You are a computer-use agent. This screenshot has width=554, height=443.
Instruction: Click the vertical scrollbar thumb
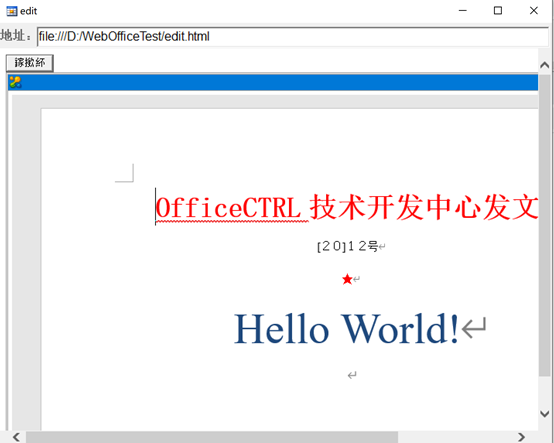tap(544, 225)
